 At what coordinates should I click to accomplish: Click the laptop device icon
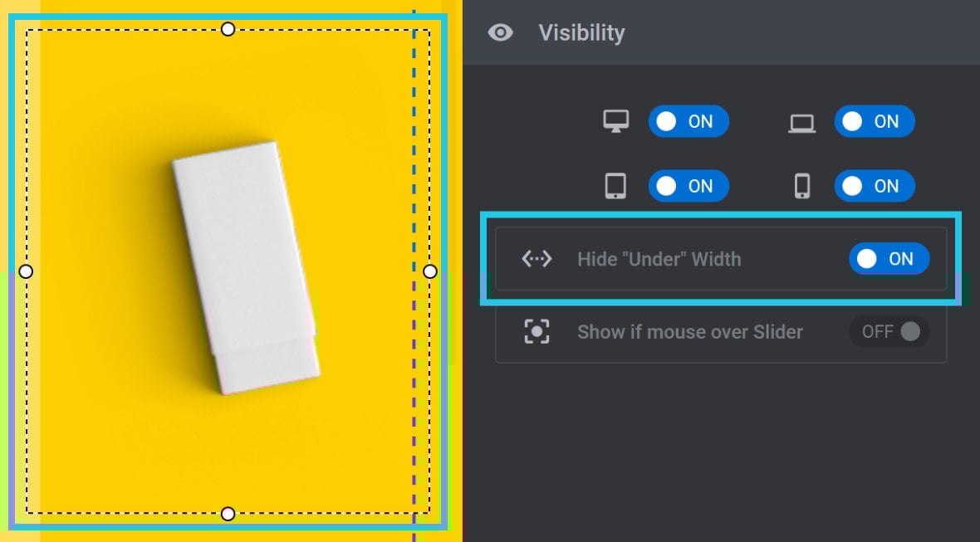click(802, 124)
